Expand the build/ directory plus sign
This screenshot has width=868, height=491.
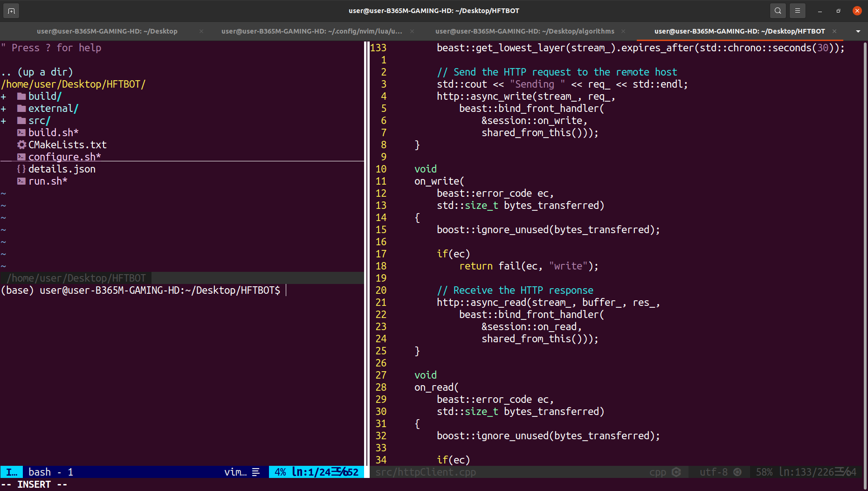4,97
